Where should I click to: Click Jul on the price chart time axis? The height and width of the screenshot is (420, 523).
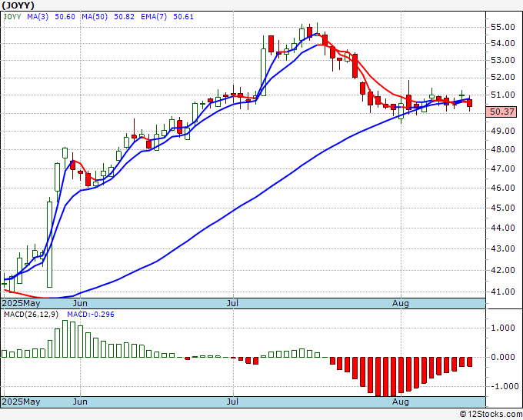[x=232, y=303]
